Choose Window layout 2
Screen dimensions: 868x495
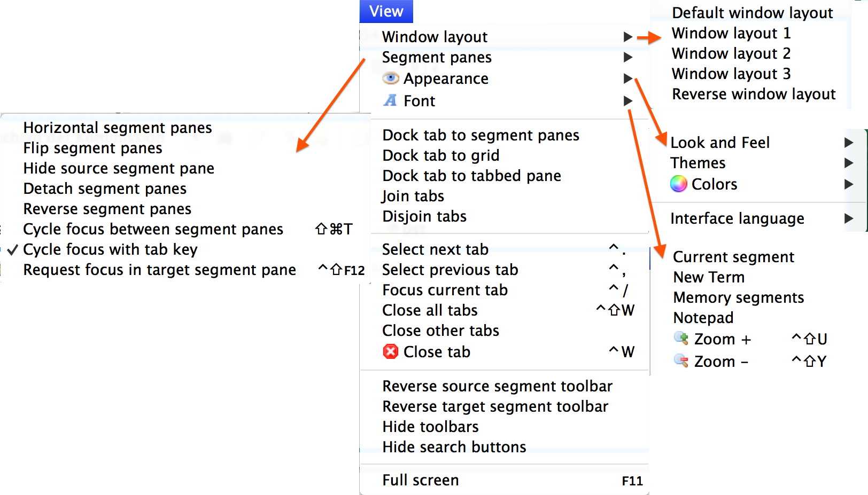point(731,53)
